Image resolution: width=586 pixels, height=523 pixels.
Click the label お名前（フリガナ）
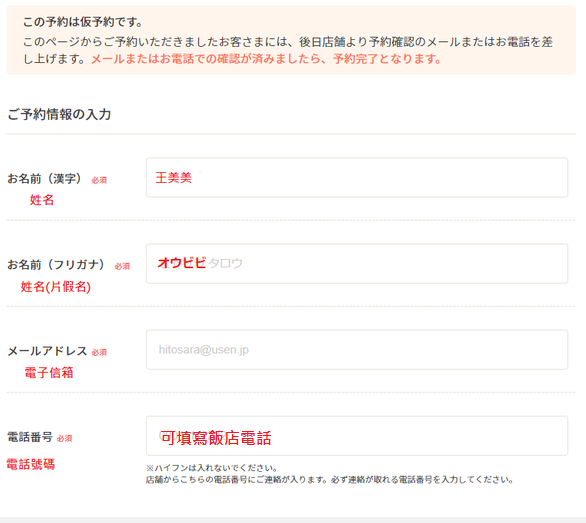(56, 265)
